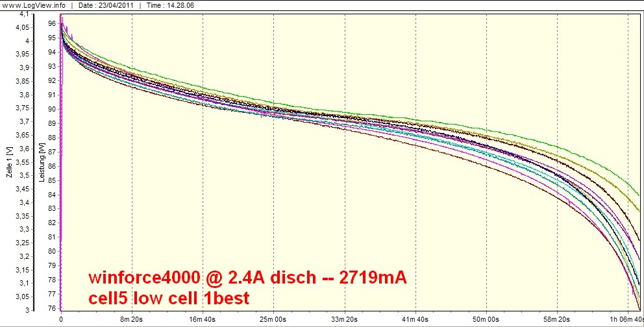
Task: Click the 25m 00s time axis label
Action: [273, 319]
